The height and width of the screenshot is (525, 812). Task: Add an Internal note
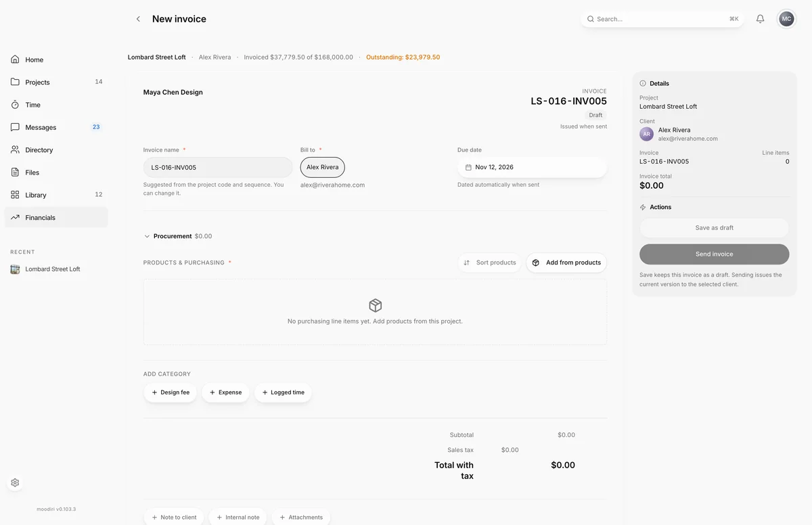click(238, 517)
